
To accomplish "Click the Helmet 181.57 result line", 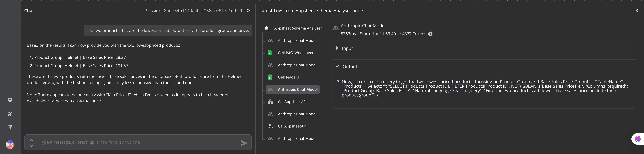I will (81, 66).
